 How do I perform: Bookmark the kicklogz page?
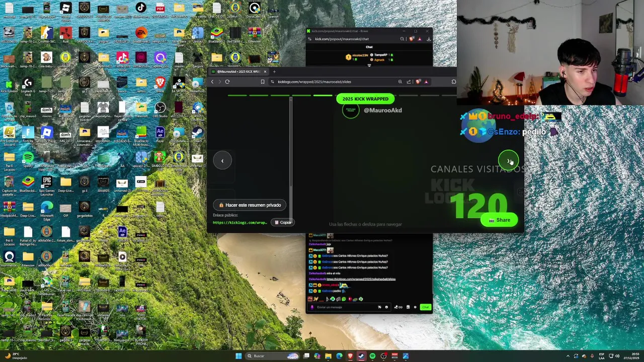point(262,81)
